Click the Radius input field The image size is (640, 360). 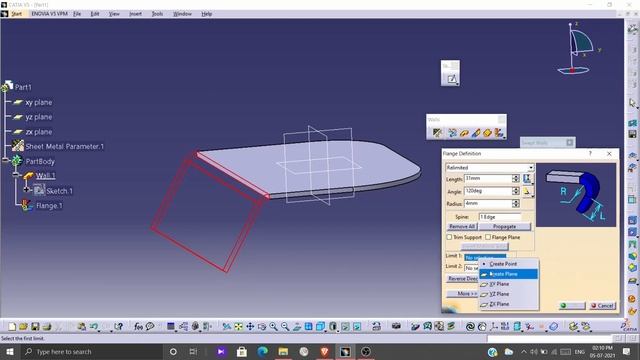(x=488, y=203)
